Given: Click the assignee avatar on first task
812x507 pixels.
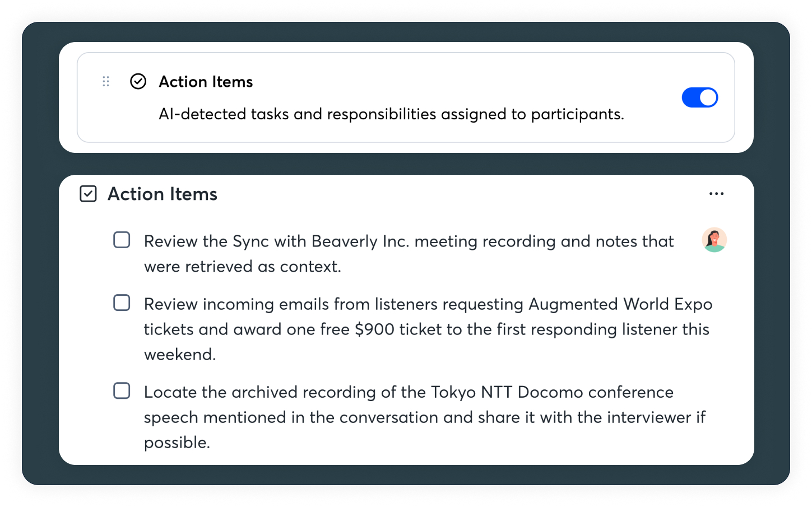Looking at the screenshot, I should 714,240.
